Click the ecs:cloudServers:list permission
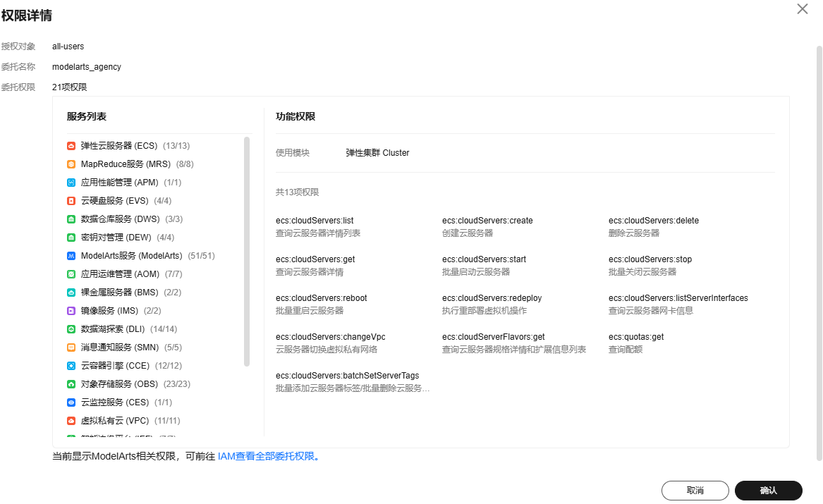Image resolution: width=823 pixels, height=504 pixels. point(315,221)
